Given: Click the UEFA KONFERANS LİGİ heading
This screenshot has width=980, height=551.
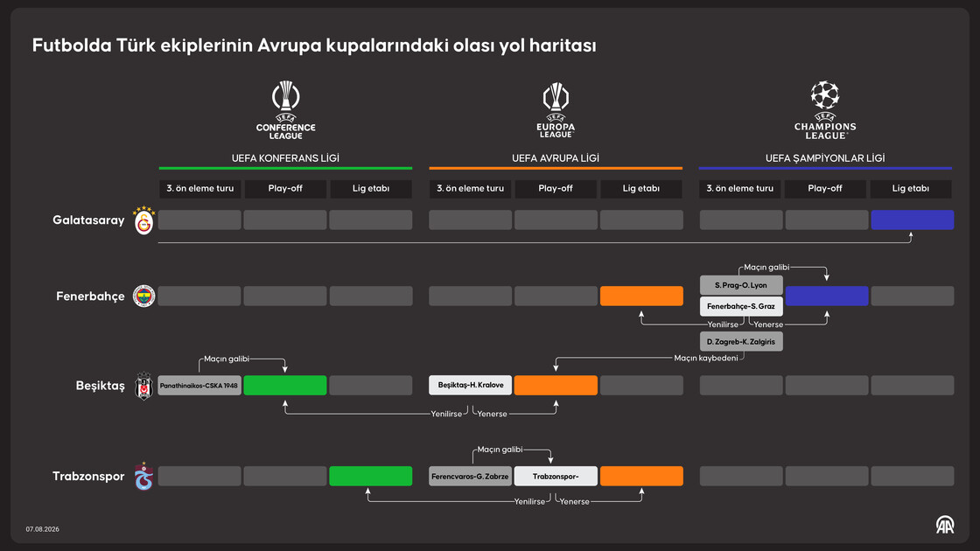Looking at the screenshot, I should tap(285, 158).
